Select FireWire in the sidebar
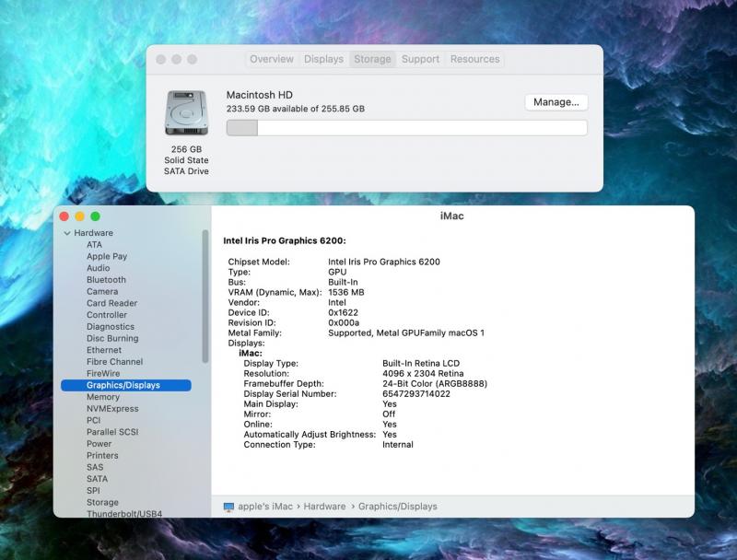 [x=103, y=374]
